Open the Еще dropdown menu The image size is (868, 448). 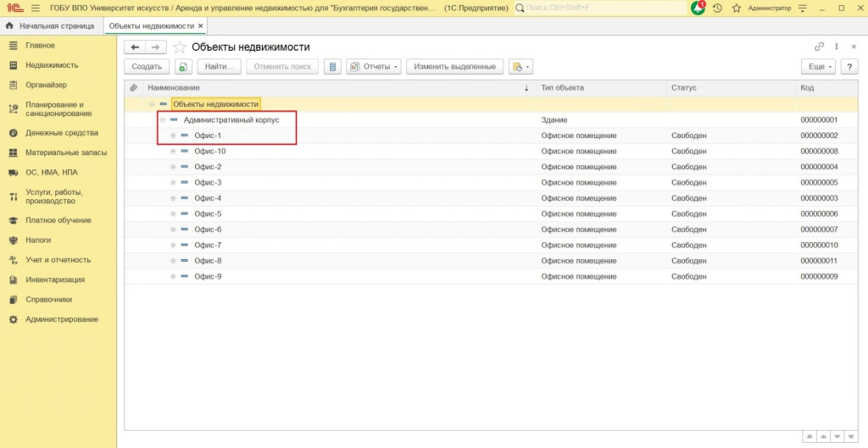[818, 67]
